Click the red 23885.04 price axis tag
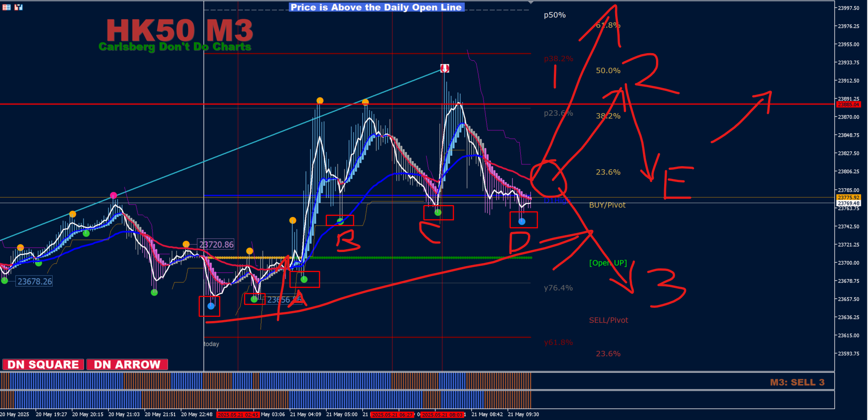This screenshot has width=868, height=420. [x=848, y=104]
